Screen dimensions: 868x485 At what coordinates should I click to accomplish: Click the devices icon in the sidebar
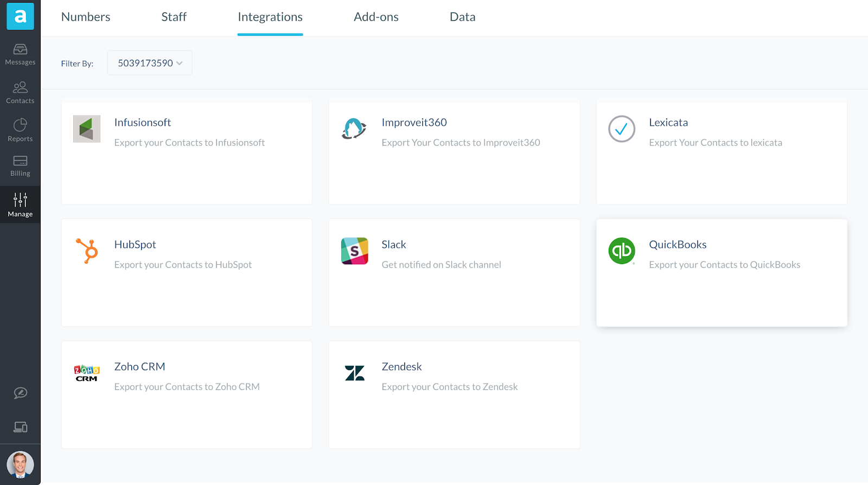pyautogui.click(x=20, y=427)
